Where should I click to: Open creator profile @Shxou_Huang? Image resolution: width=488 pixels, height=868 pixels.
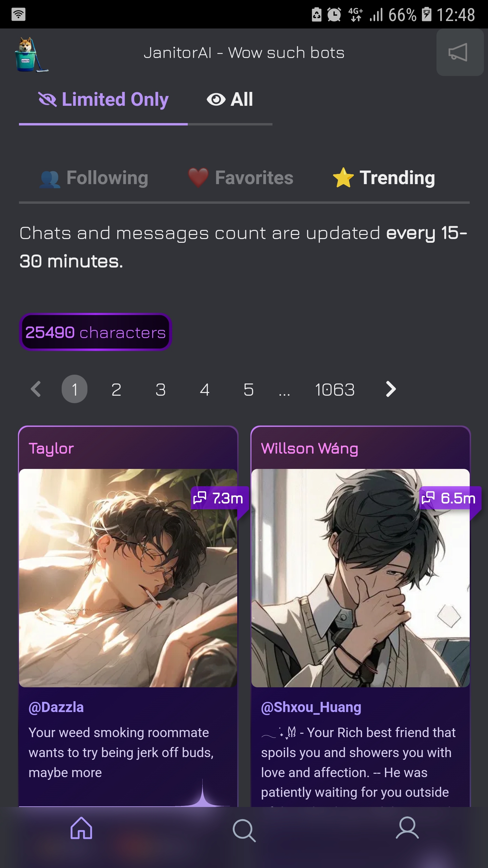311,707
